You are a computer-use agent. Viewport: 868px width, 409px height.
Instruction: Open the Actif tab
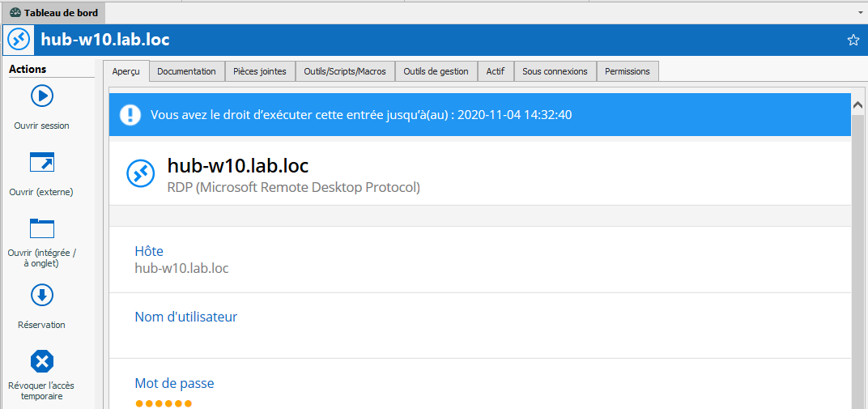coord(495,71)
